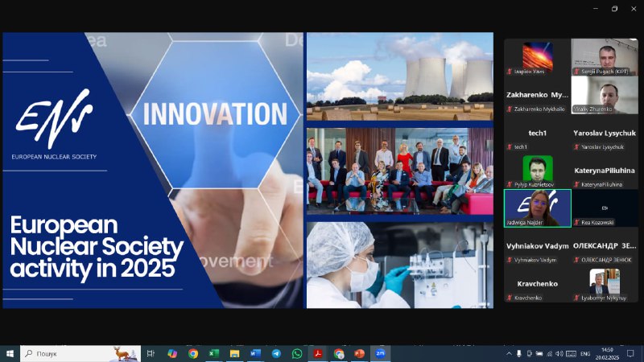This screenshot has height=362, width=644.
Task: Click the microphone icon in system tray
Action: coord(519,353)
